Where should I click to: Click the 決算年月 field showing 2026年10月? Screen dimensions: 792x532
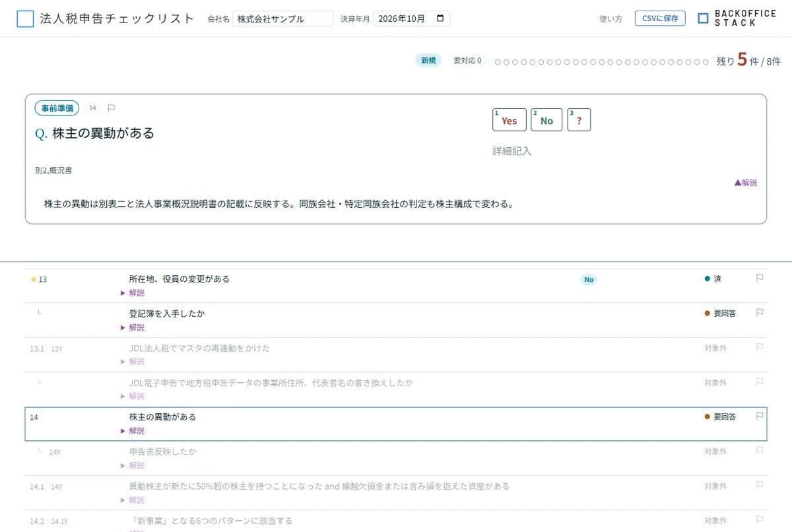pos(411,18)
